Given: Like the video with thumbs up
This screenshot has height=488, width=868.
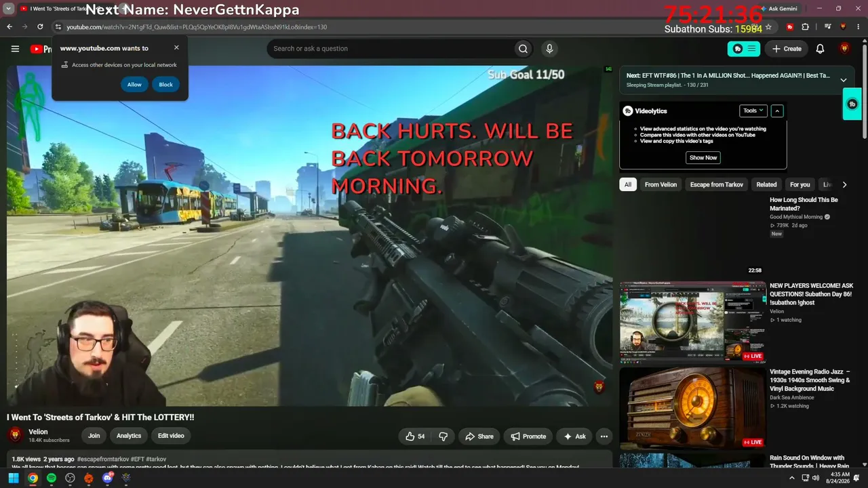Looking at the screenshot, I should point(415,436).
